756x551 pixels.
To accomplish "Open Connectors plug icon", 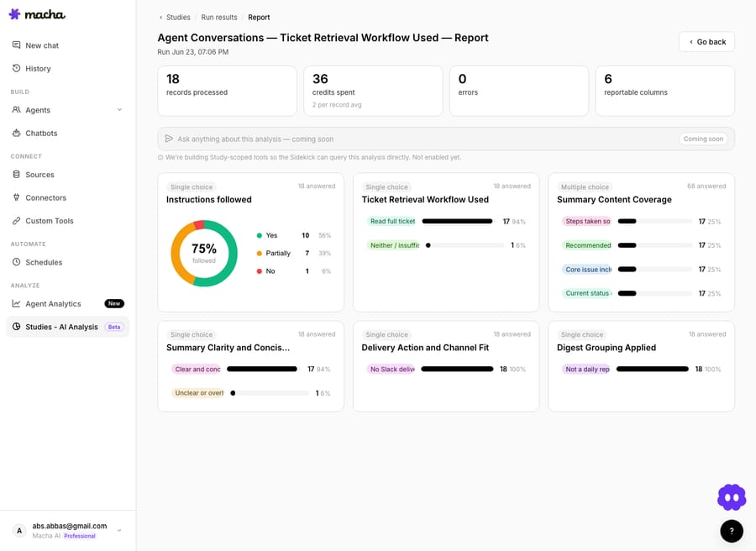I will coord(17,197).
